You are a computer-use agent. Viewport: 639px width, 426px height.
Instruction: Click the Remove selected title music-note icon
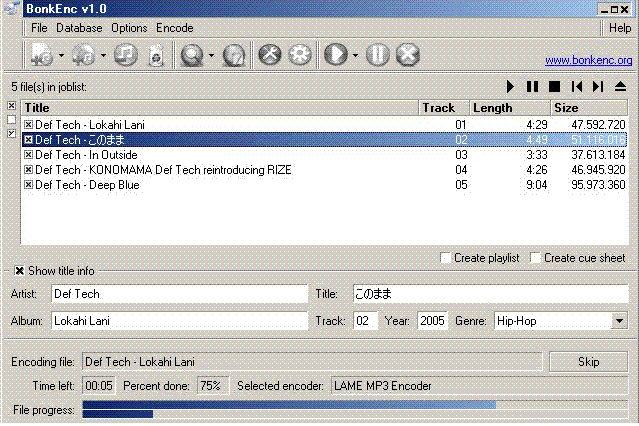126,55
